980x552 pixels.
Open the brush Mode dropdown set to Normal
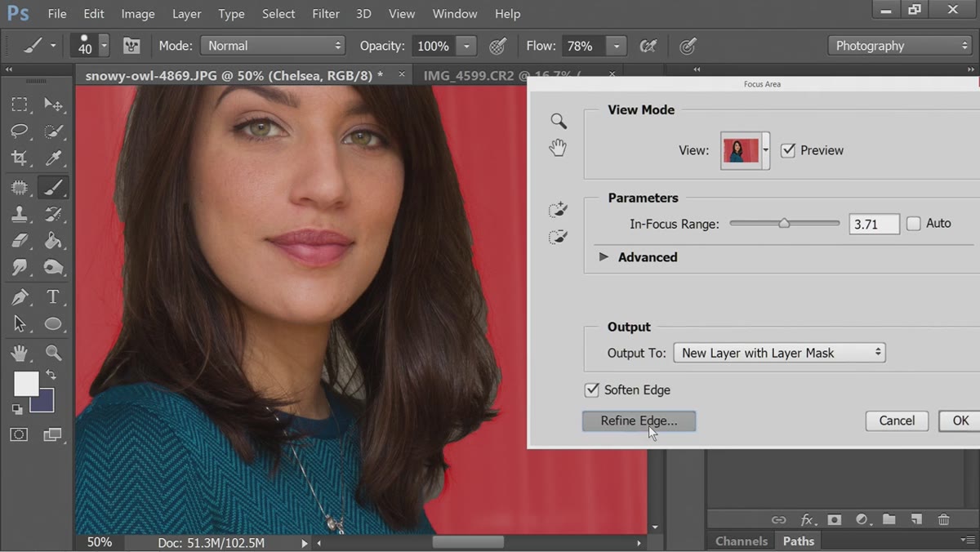(x=274, y=46)
